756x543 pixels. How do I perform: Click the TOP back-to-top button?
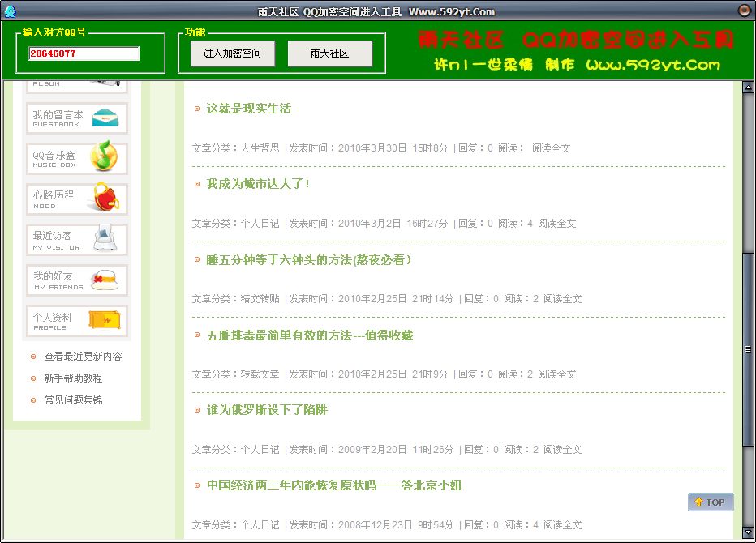pyautogui.click(x=711, y=502)
